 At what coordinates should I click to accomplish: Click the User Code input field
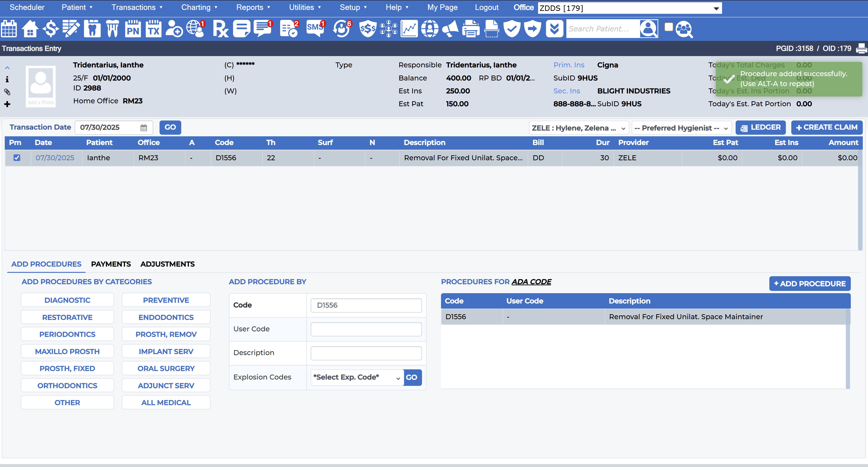click(x=366, y=329)
